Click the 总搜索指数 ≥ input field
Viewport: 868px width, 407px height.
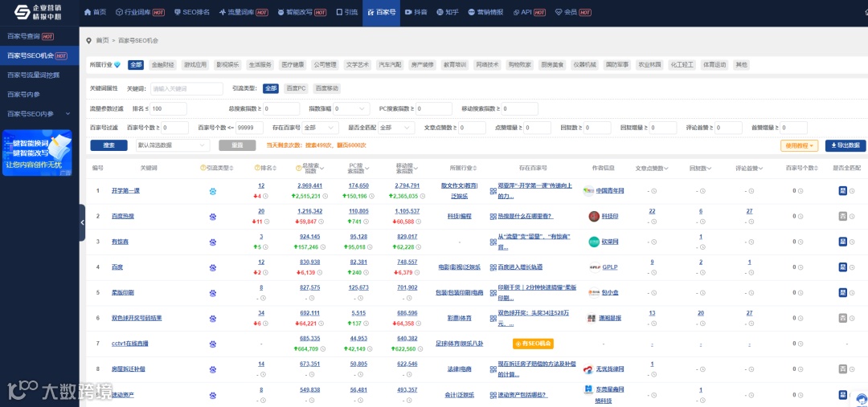tap(280, 109)
